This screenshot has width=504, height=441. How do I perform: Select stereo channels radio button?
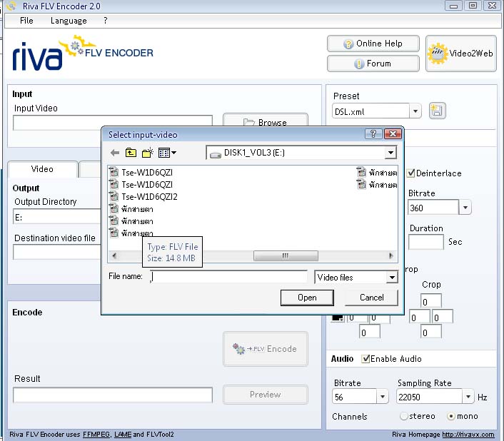click(x=403, y=416)
